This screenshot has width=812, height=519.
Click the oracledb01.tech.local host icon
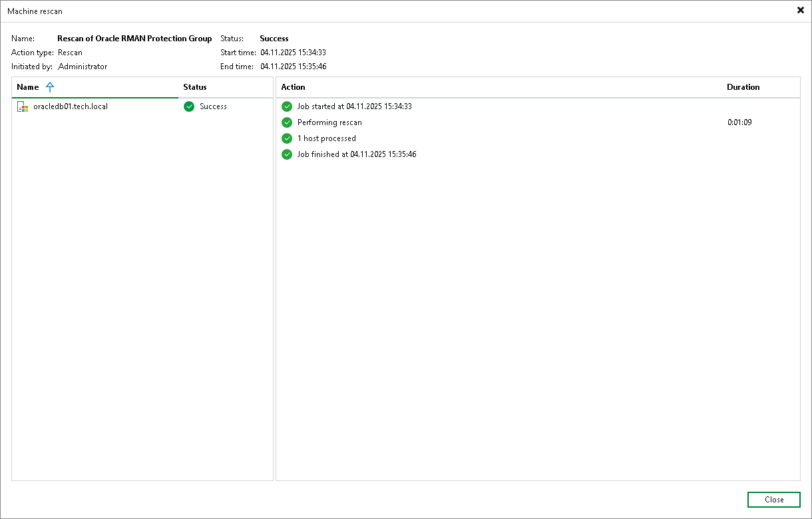(22, 106)
